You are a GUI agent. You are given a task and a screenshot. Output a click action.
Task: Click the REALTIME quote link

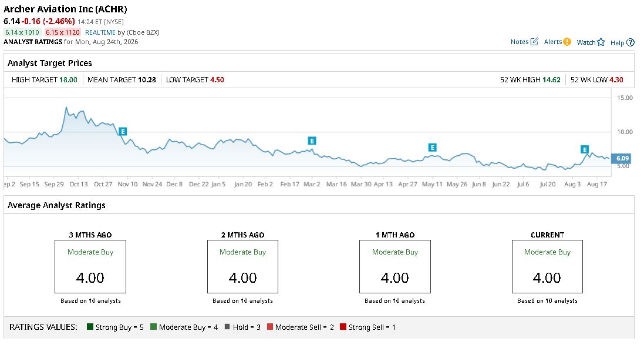click(100, 32)
